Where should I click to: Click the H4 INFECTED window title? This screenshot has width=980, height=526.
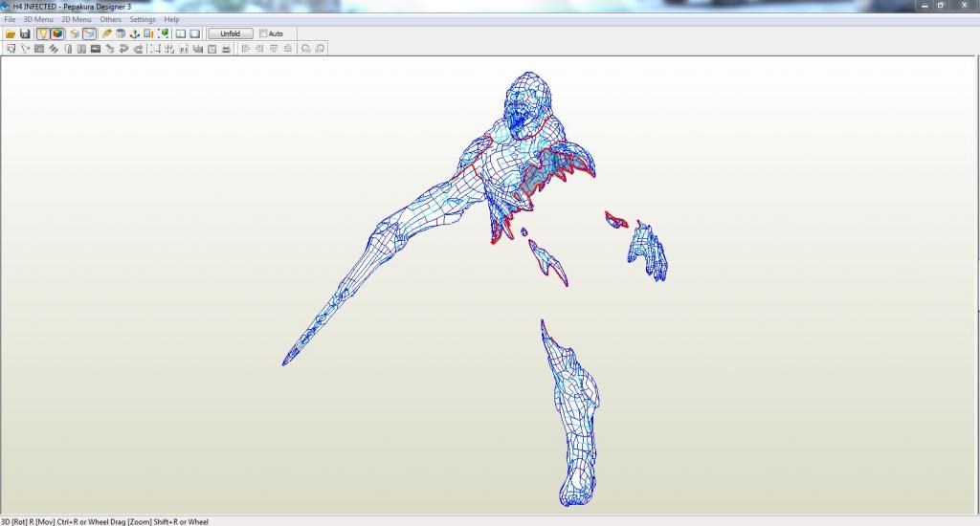coord(72,7)
